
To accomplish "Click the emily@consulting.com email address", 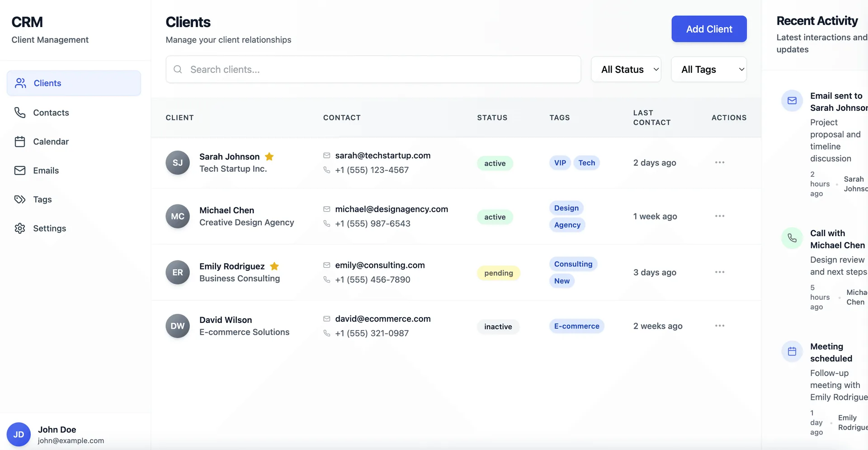I will [380, 265].
